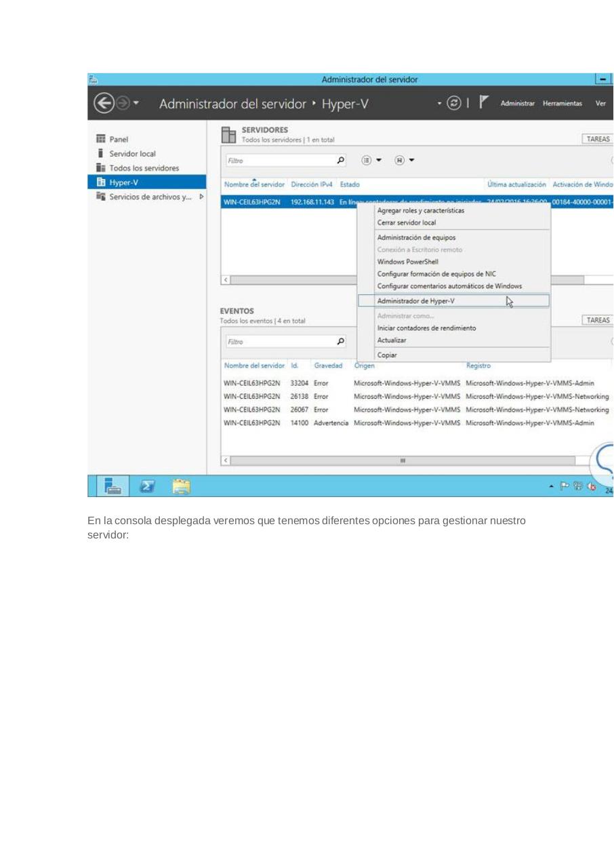Screen dimensions: 614x868
Task: Click the Eventos horizontal scrollbar
Action: (403, 460)
